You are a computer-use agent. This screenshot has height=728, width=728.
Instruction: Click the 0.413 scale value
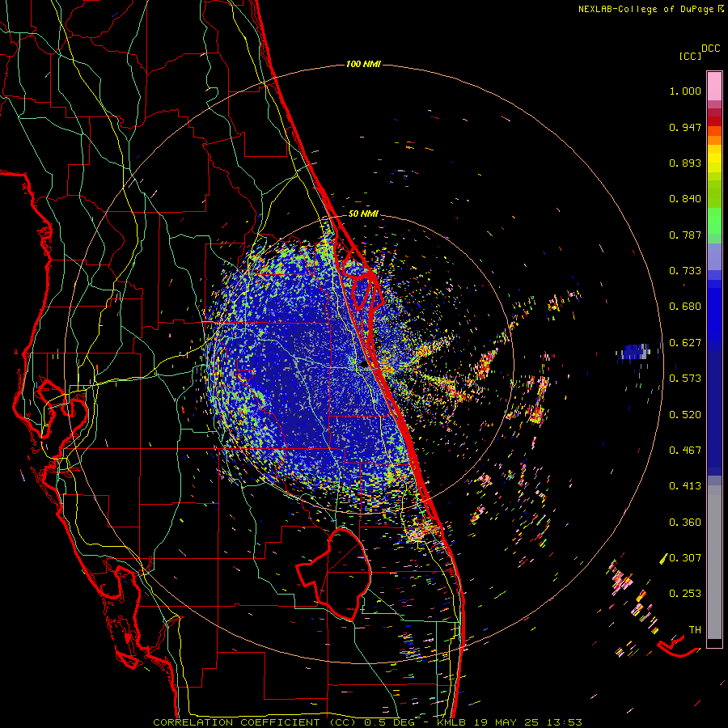[685, 486]
